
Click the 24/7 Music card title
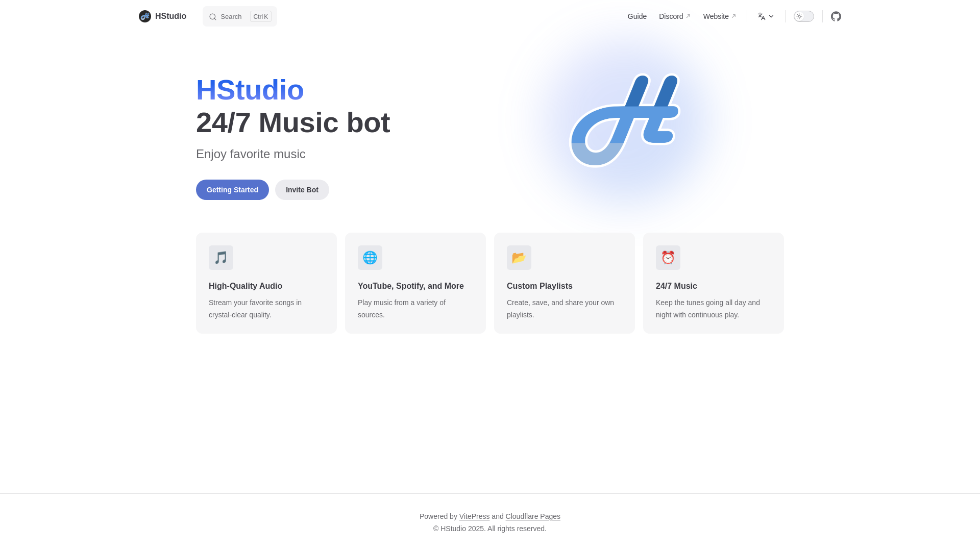[x=676, y=286]
